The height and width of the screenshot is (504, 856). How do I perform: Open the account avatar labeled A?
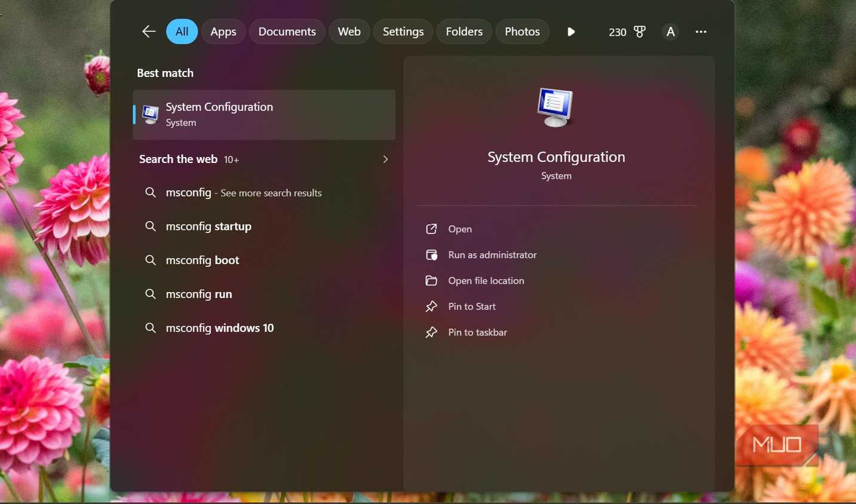click(x=671, y=32)
